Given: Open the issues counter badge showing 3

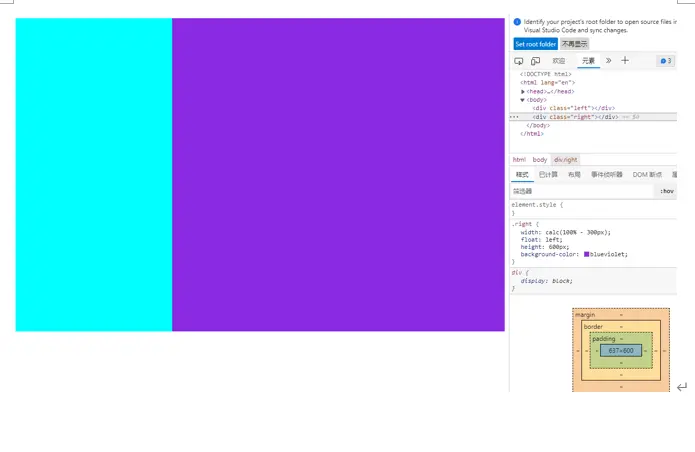Looking at the screenshot, I should [x=666, y=61].
